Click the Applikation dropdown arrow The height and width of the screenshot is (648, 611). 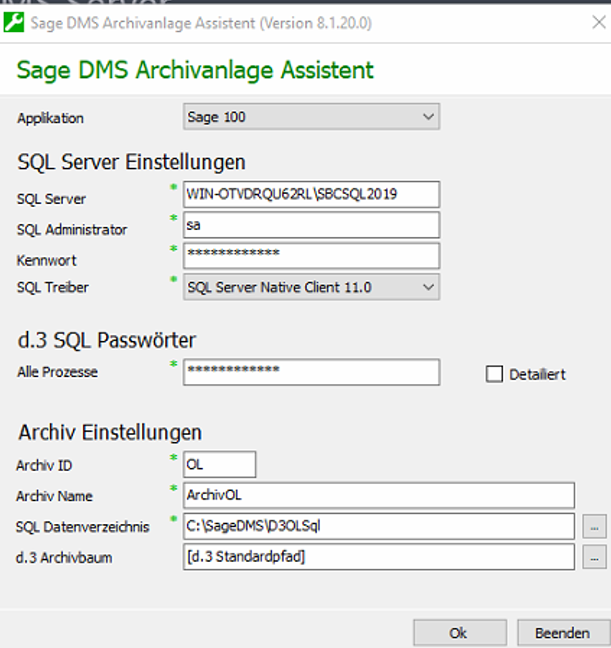pos(428,117)
